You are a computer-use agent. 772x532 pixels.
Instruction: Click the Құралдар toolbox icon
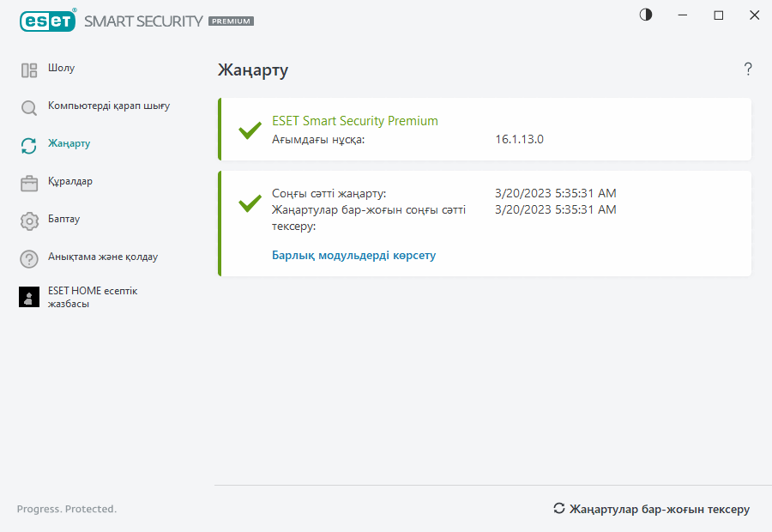click(29, 183)
